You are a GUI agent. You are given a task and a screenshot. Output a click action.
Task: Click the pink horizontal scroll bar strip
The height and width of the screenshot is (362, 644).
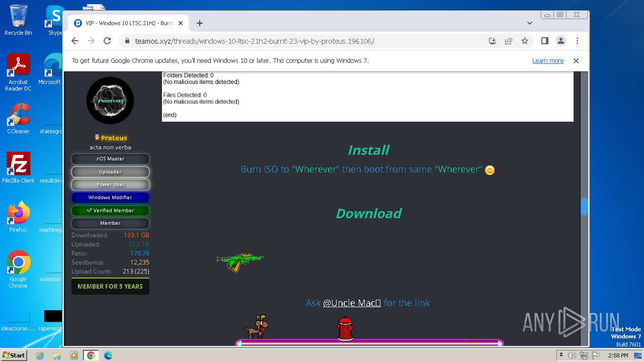[x=369, y=343]
